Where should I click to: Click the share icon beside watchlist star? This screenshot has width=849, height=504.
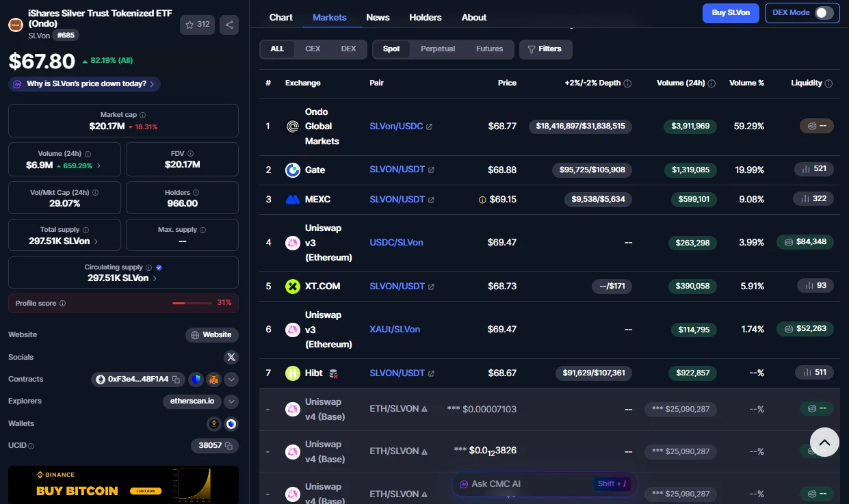(x=229, y=25)
